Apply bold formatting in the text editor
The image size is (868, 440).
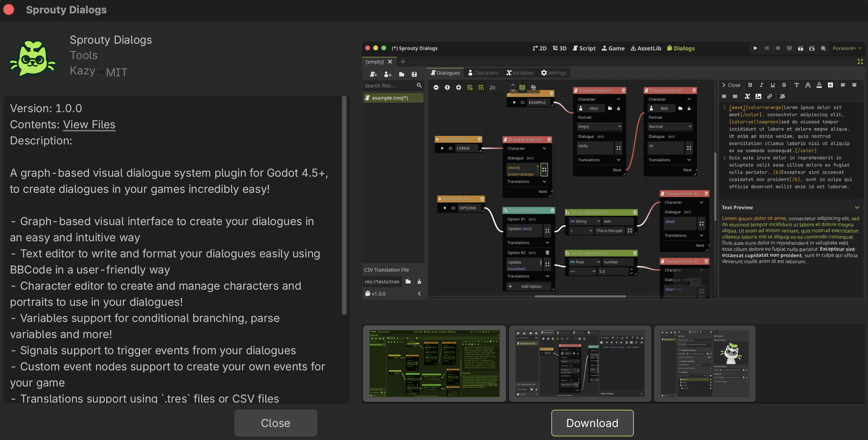click(750, 85)
